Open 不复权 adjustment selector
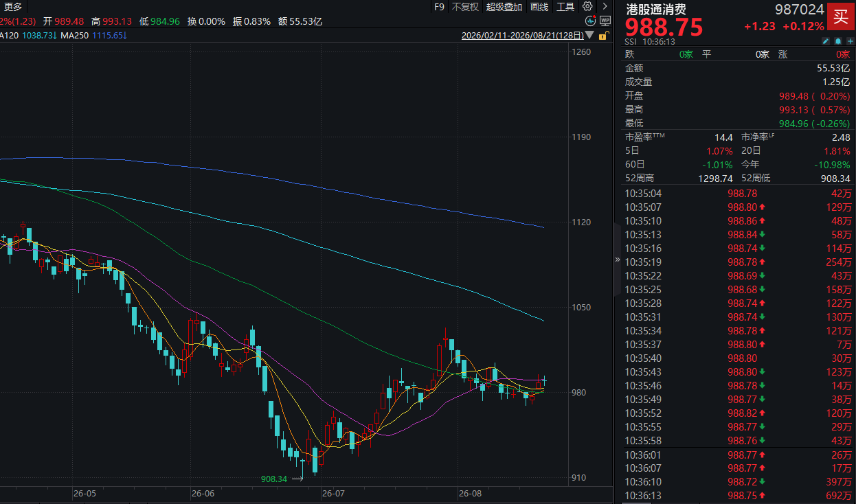 coord(466,7)
